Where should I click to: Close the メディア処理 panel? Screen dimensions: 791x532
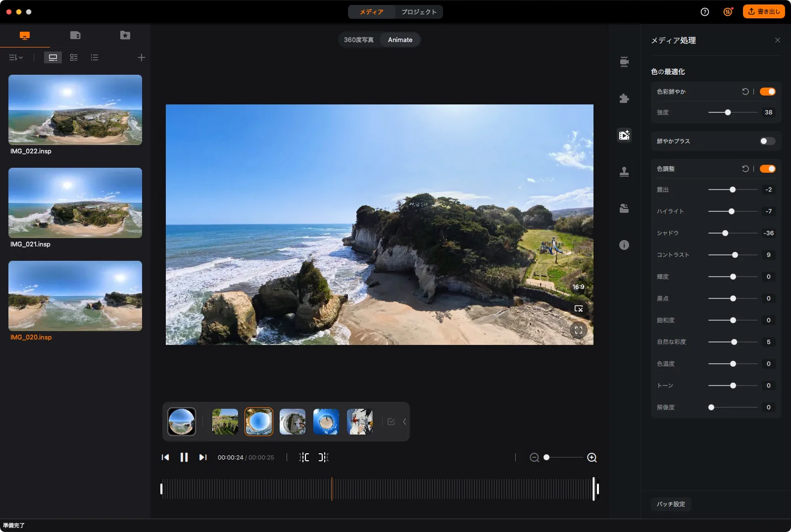click(778, 40)
